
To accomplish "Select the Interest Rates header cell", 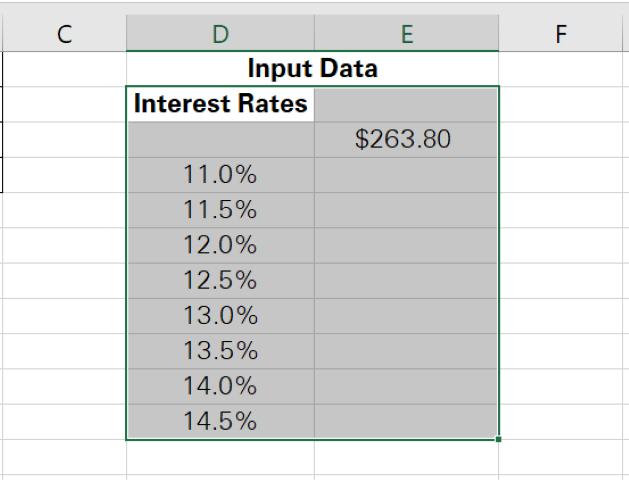I will tap(220, 104).
